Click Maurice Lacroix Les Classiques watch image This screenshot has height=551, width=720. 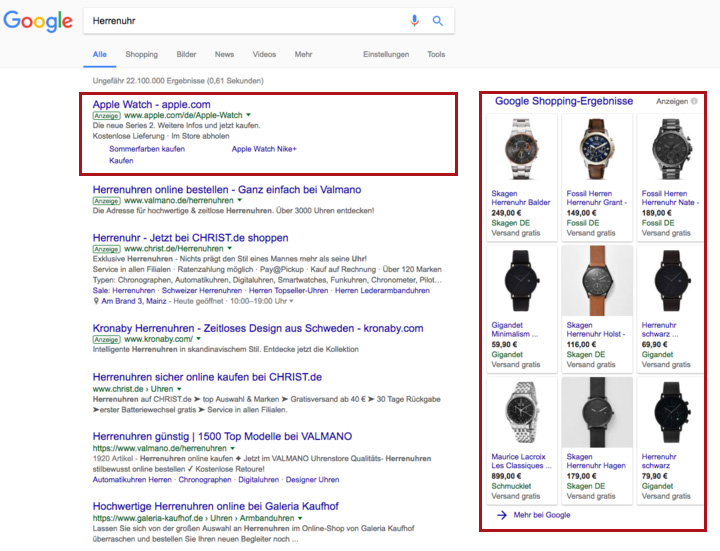(522, 413)
